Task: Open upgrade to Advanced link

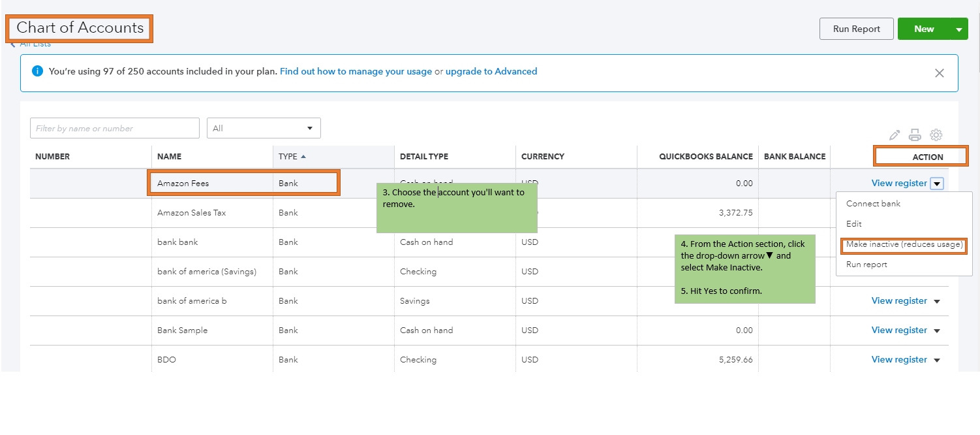Action: coord(491,71)
